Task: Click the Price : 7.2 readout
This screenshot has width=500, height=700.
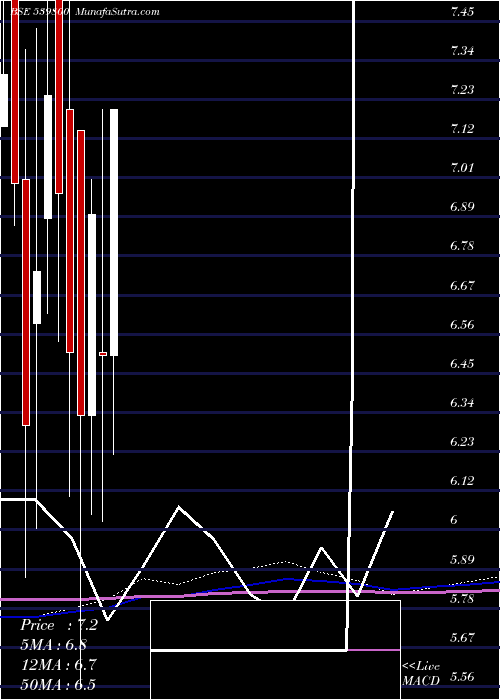Action: [59, 625]
